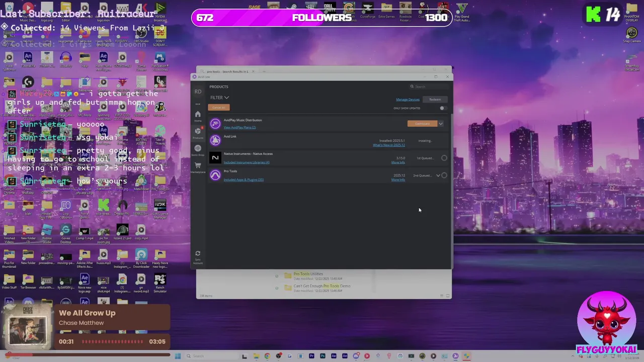This screenshot has height=362, width=644.
Task: Open Premiere Pro from the taskbar
Action: [x=311, y=356]
